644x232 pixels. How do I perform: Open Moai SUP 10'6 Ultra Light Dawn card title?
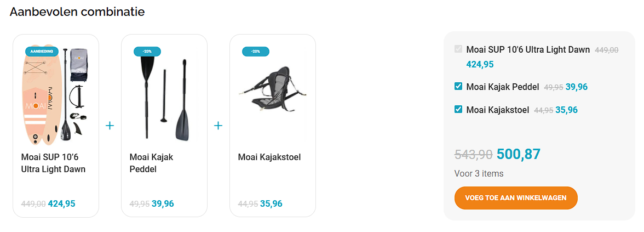click(54, 163)
